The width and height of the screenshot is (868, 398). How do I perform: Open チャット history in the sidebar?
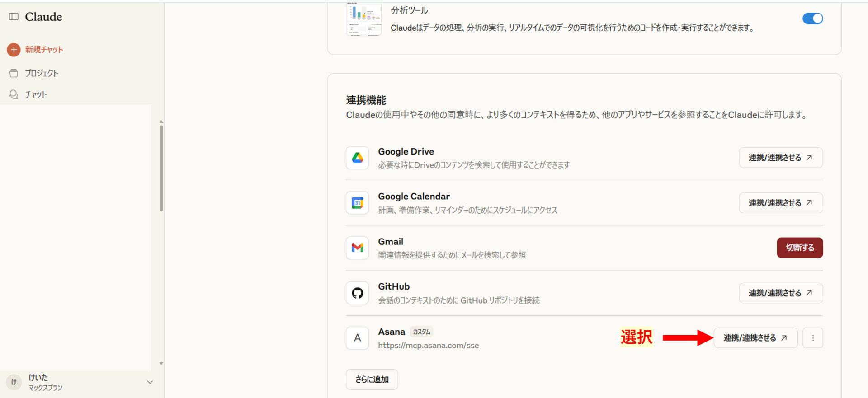point(36,94)
